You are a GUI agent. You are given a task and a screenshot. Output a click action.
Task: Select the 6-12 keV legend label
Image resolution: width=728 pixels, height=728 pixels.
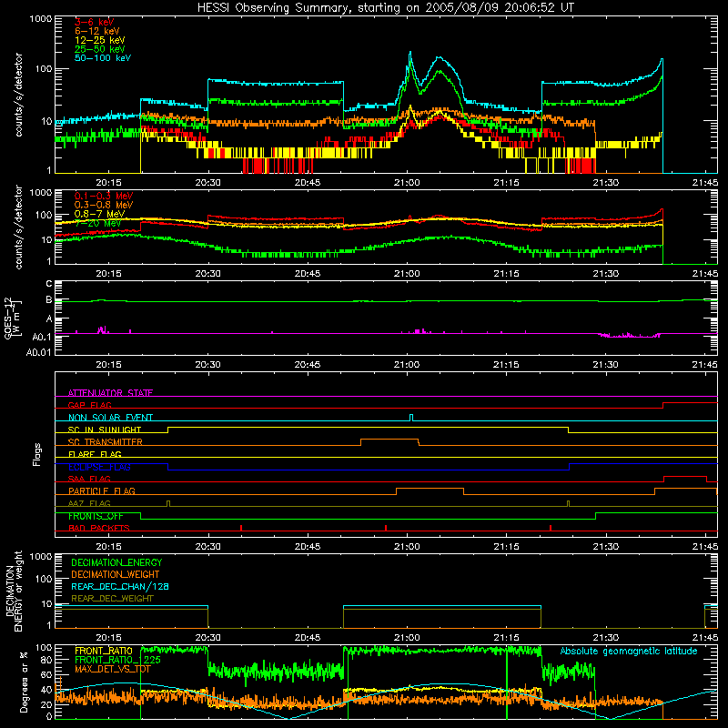(x=97, y=31)
